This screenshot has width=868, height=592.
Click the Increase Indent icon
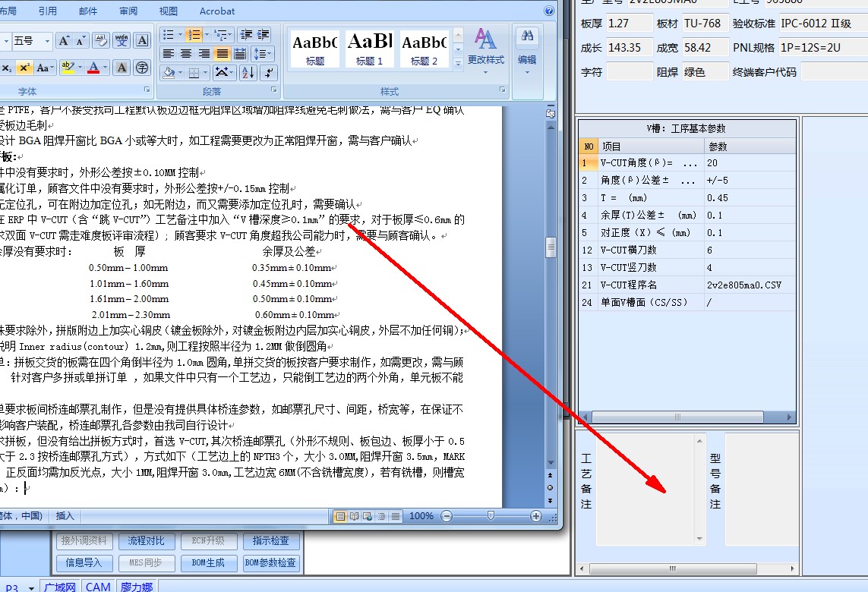pyautogui.click(x=264, y=35)
